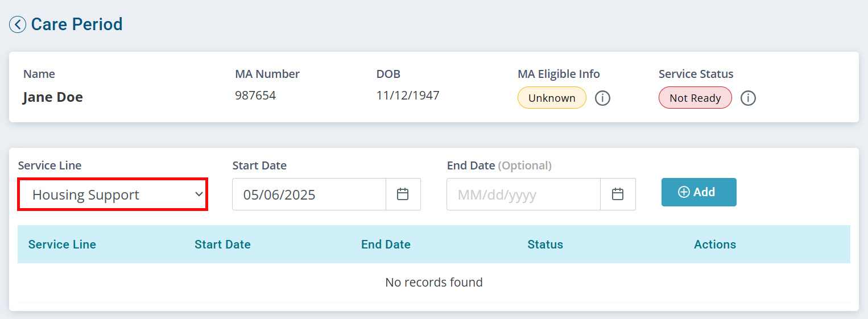Open the Service Status info icon
The width and height of the screenshot is (868, 319).
(748, 98)
